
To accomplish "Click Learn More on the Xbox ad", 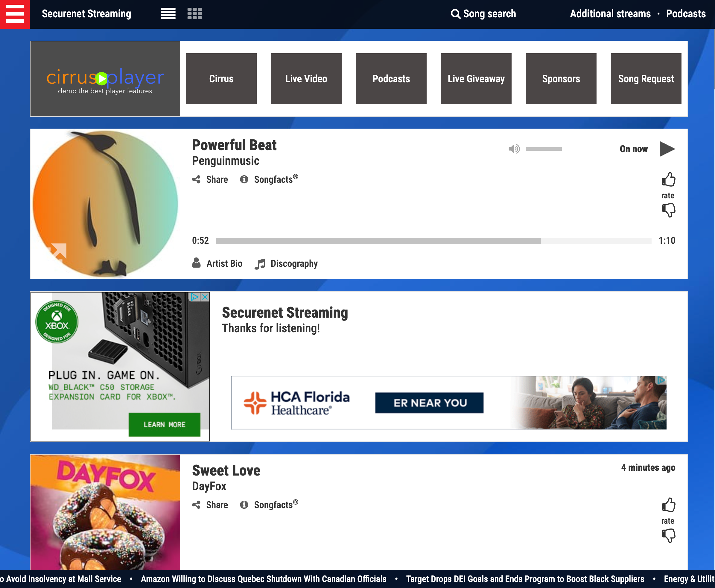I will coord(164,424).
